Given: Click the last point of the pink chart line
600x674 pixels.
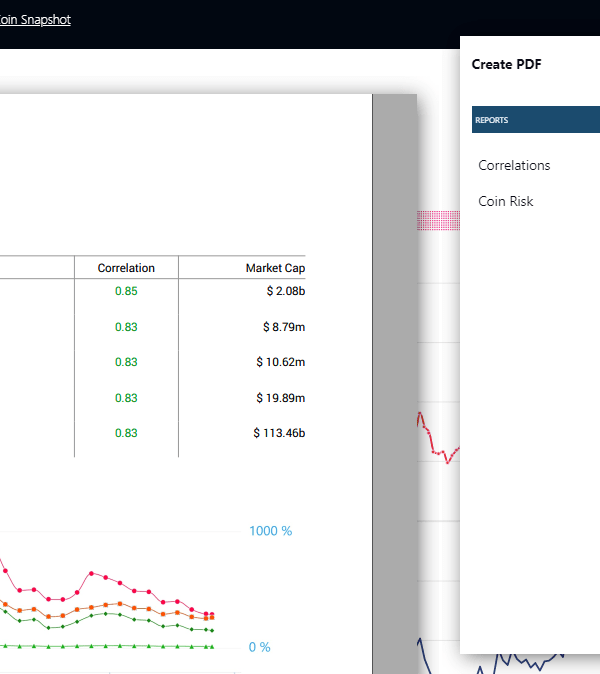Looking at the screenshot, I should coord(211,614).
